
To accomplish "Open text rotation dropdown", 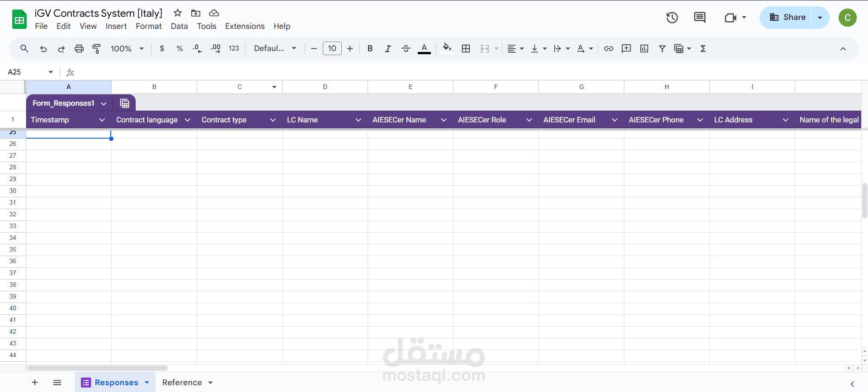I will [x=585, y=49].
